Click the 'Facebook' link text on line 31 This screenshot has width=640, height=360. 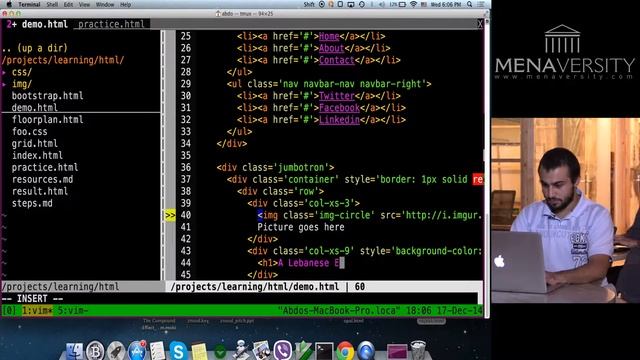[x=339, y=108]
